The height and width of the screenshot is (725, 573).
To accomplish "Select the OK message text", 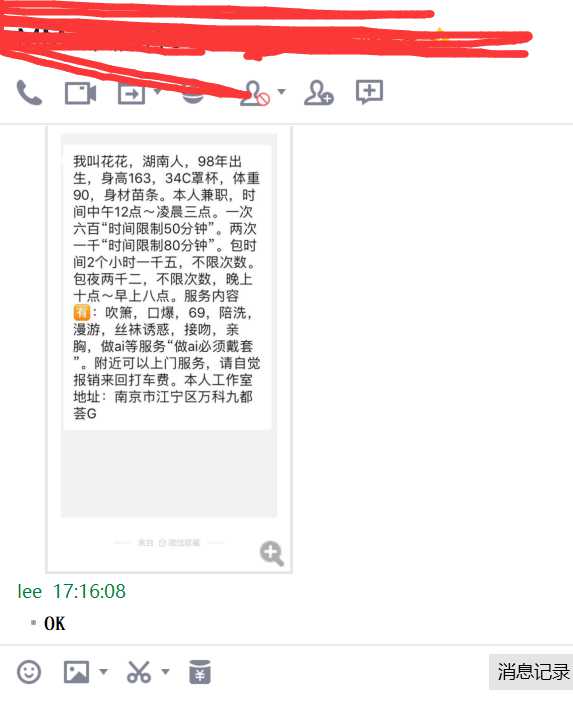I will 55,623.
